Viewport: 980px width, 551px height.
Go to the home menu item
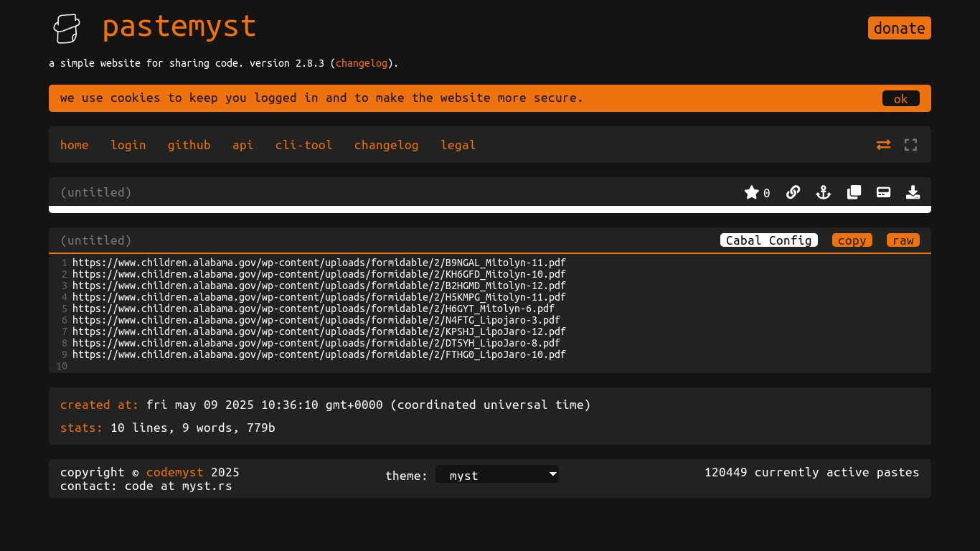(x=75, y=145)
